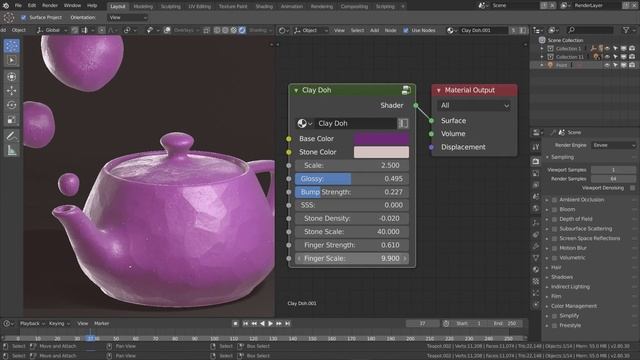Image resolution: width=640 pixels, height=360 pixels.
Task: Open the Modifiers wrench properties tab icon
Action: click(x=536, y=246)
